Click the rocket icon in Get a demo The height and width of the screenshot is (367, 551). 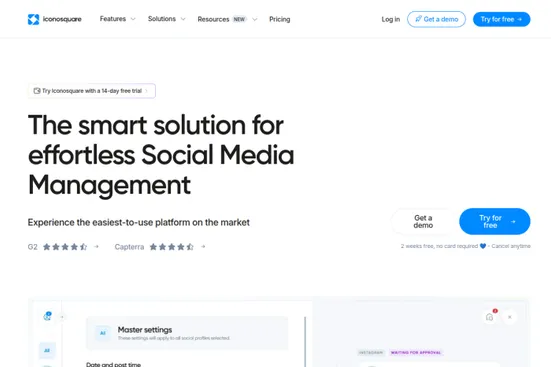418,19
